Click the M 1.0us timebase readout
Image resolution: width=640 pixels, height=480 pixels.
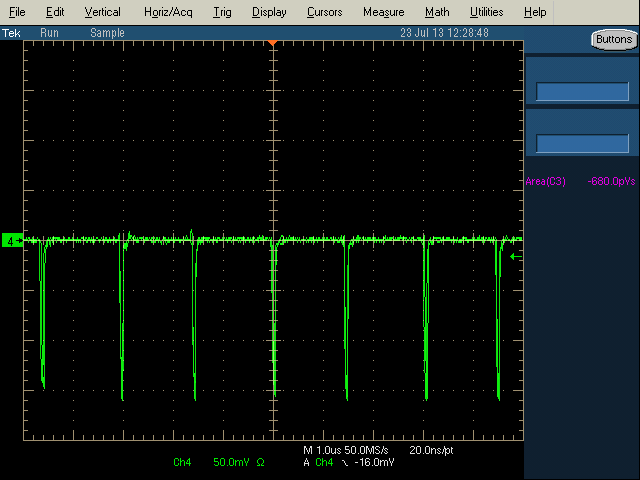(x=322, y=450)
